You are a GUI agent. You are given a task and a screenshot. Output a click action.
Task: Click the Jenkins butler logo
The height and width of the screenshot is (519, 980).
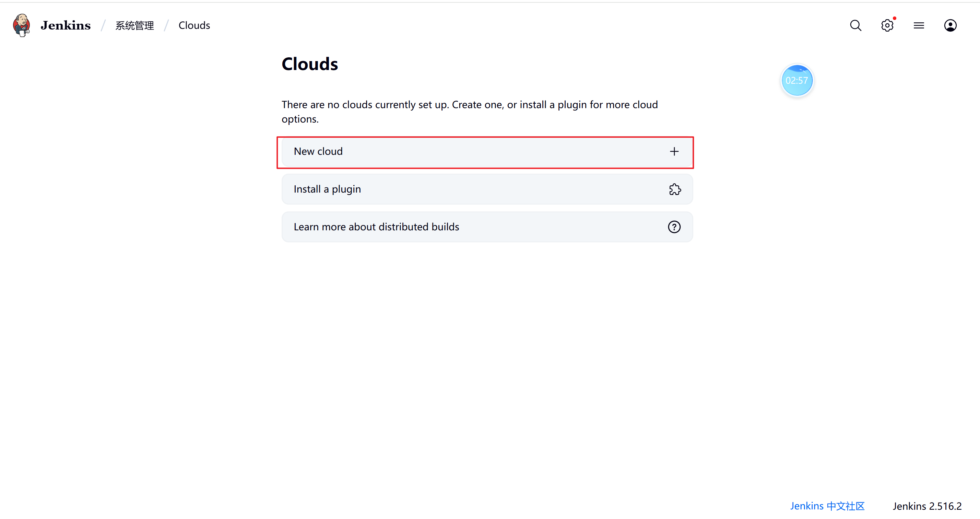coord(21,25)
